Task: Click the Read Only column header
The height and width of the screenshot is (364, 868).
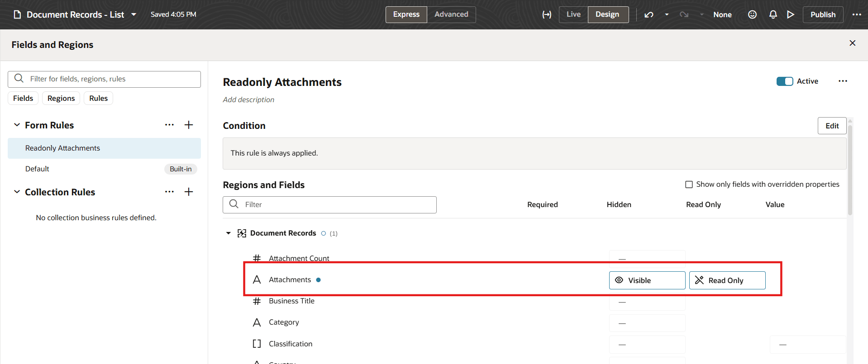Action: pyautogui.click(x=703, y=205)
